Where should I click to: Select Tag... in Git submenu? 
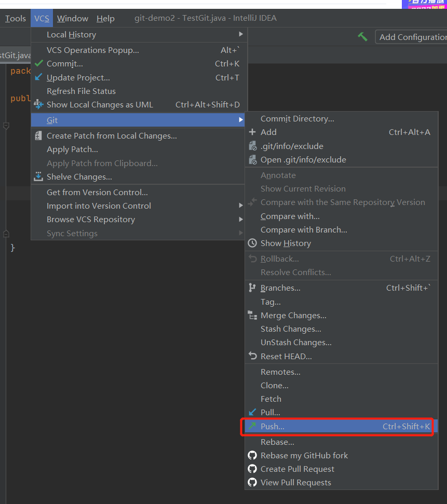point(342,302)
